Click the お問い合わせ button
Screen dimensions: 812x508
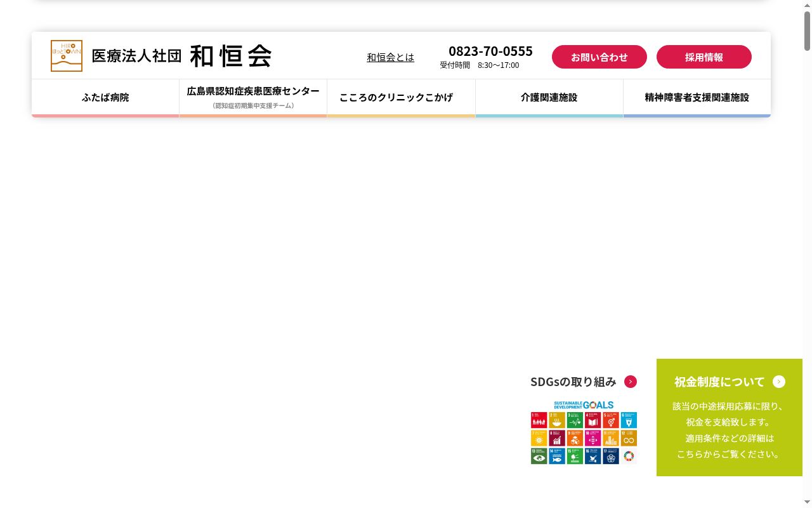click(x=599, y=57)
